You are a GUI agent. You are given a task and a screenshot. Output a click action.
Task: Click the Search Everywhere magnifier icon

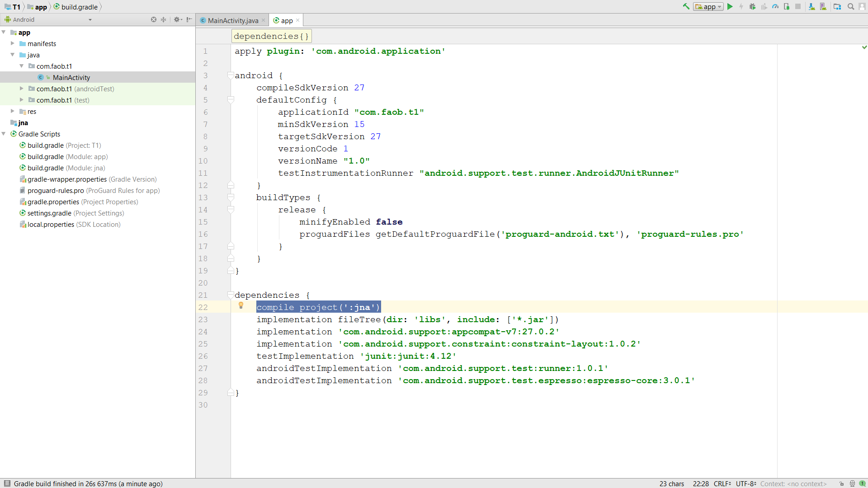[851, 7]
